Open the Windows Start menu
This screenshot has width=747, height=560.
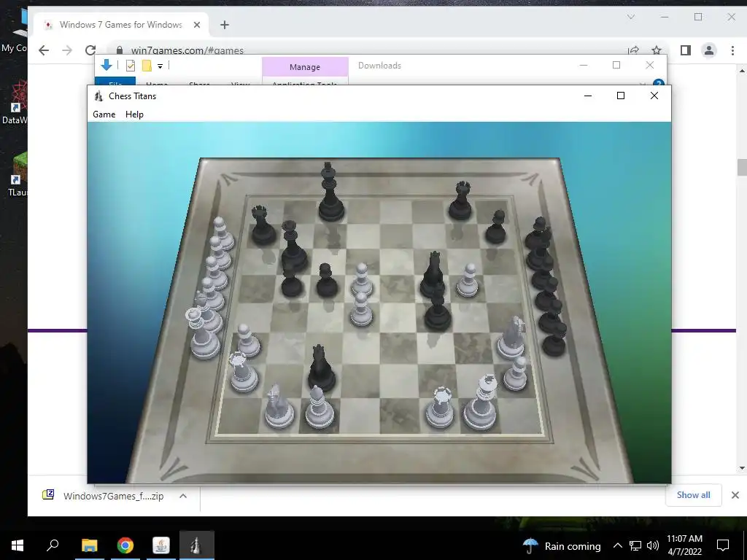[18, 545]
